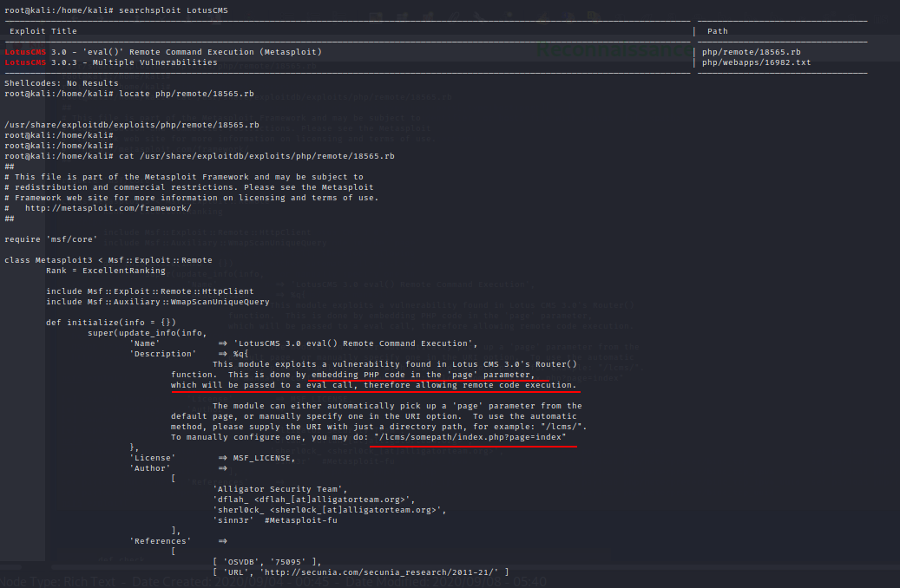Select the 'redistribution and commercial restrictions' comment line
This screenshot has height=588, width=900.
(189, 187)
